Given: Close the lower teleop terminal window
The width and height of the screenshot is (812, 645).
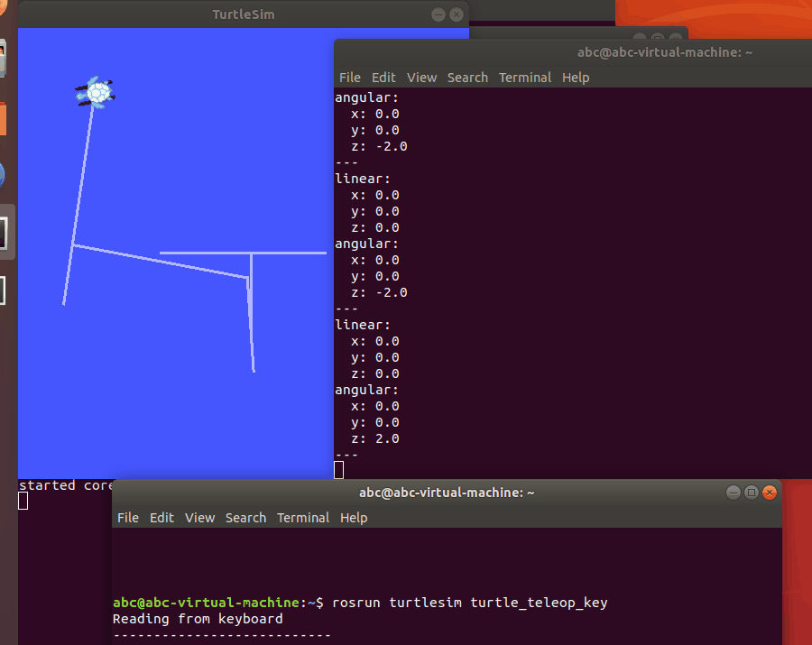Looking at the screenshot, I should (770, 493).
